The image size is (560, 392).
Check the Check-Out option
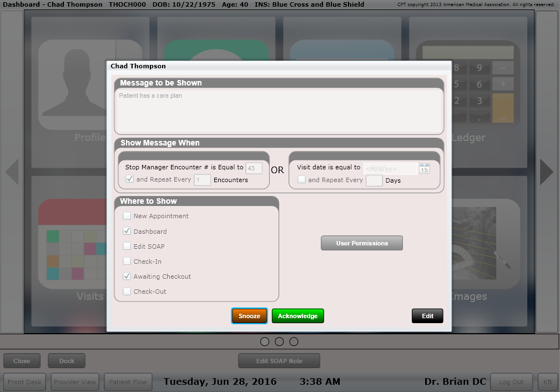click(127, 292)
